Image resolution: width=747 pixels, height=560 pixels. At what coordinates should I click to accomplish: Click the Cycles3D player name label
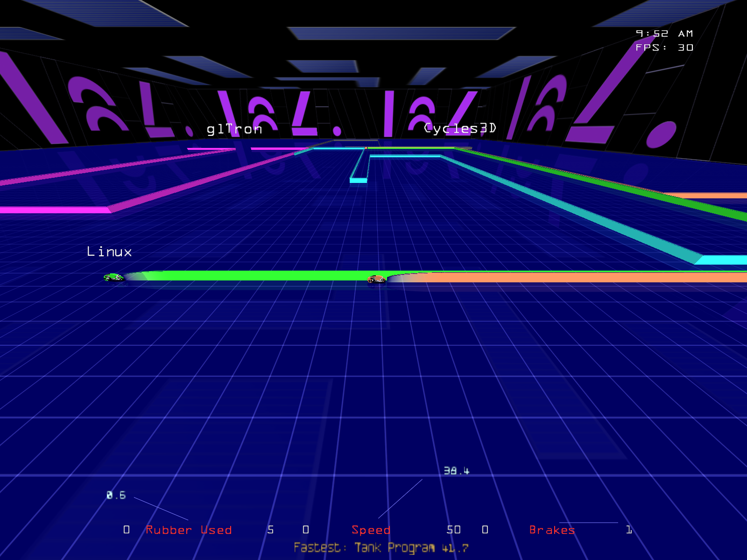(460, 128)
